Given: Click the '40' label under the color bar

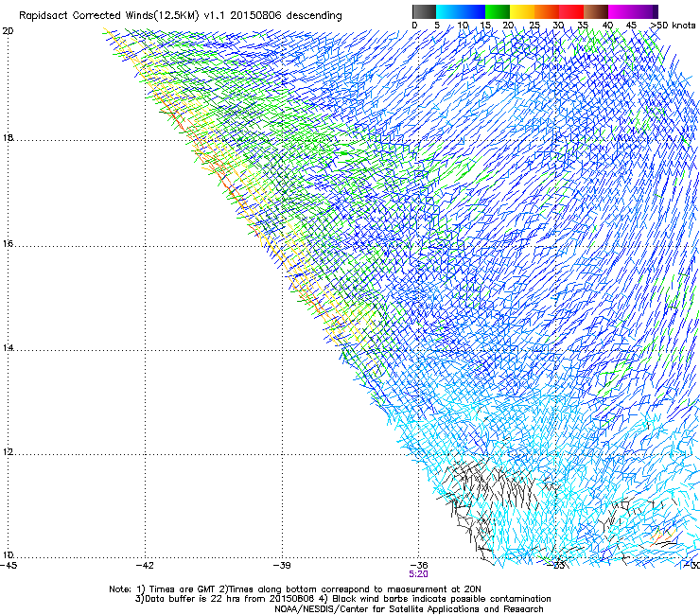Looking at the screenshot, I should [x=607, y=26].
